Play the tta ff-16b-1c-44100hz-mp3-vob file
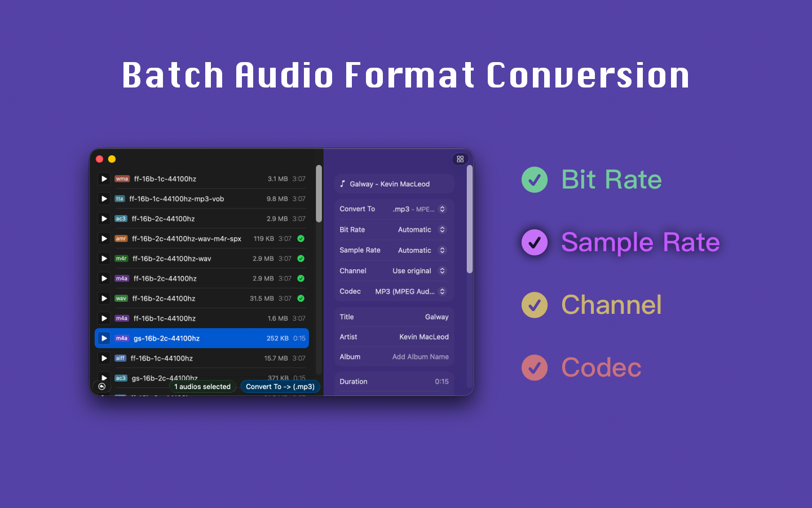The width and height of the screenshot is (812, 508). [x=104, y=199]
